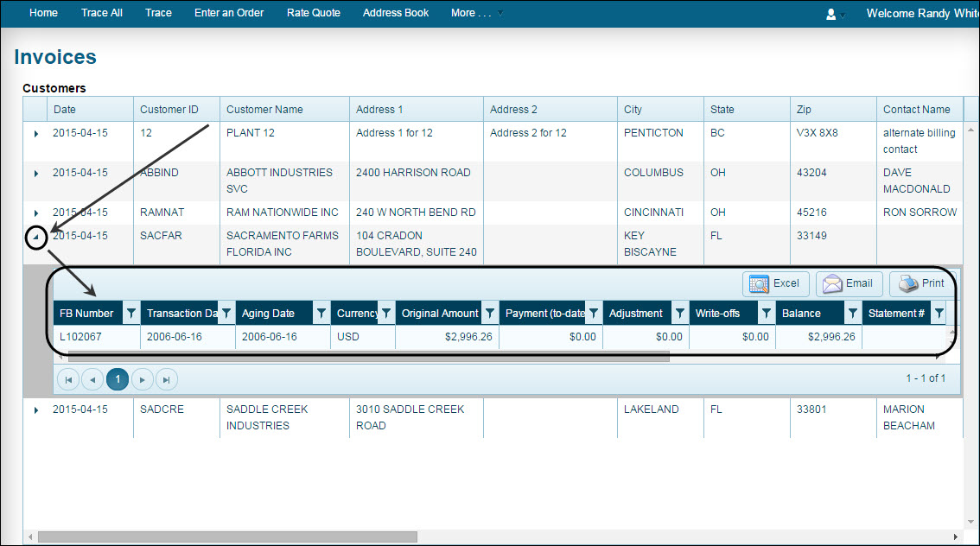Sort by the Date column header
The width and height of the screenshot is (980, 546).
coord(90,110)
